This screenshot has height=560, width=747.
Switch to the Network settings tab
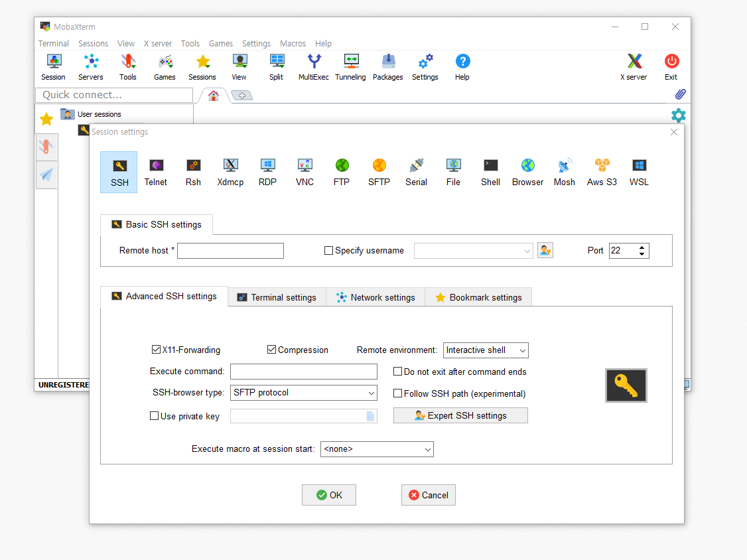(x=375, y=297)
